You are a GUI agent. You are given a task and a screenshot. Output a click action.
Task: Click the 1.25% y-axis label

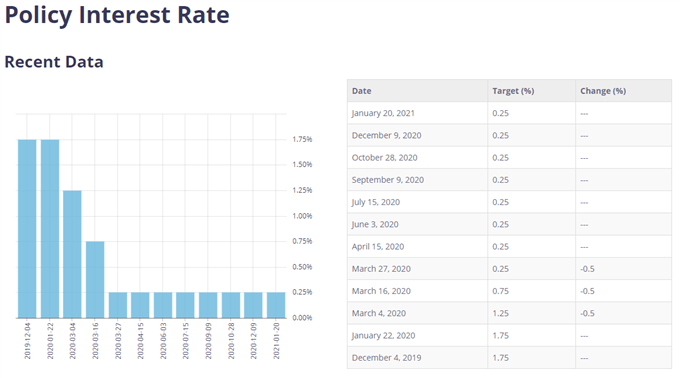(302, 190)
